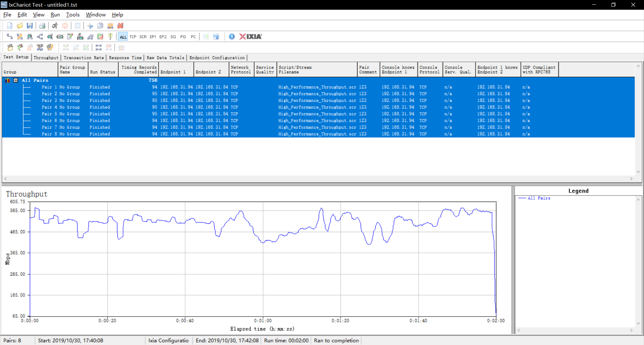Paste pairs from clipboard icon
644x345 pixels.
point(110,26)
